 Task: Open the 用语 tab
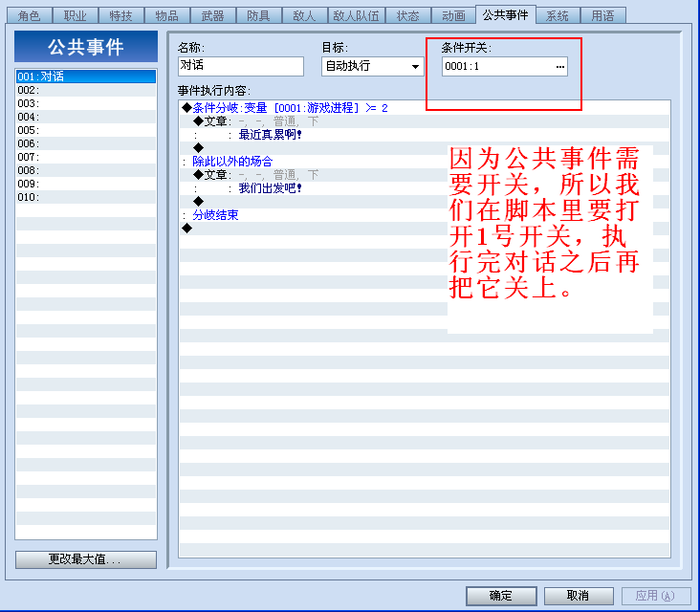602,15
